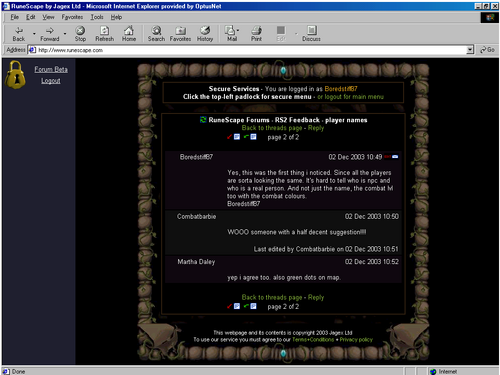Screen dimensions: 500x375
Task: Open the Help menu
Action: (116, 17)
